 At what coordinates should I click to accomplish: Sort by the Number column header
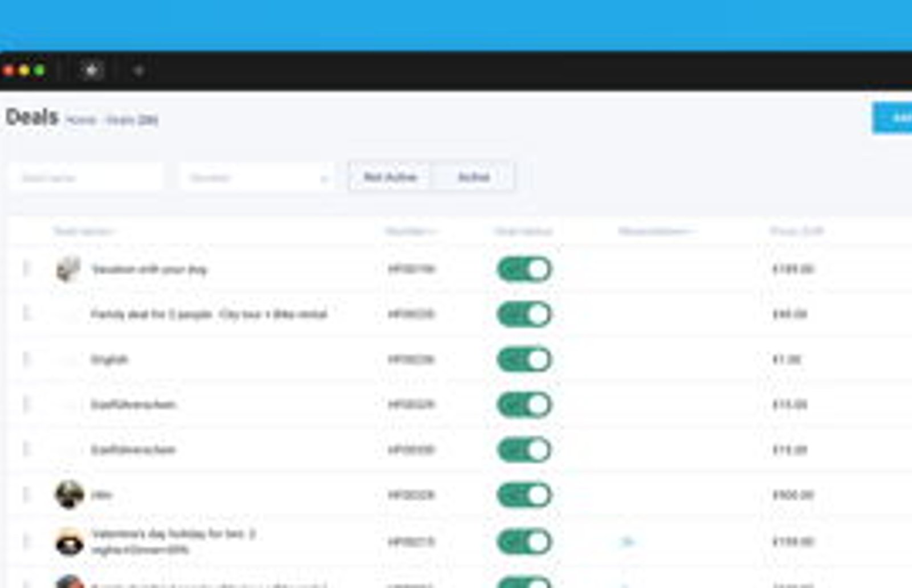[x=411, y=231]
